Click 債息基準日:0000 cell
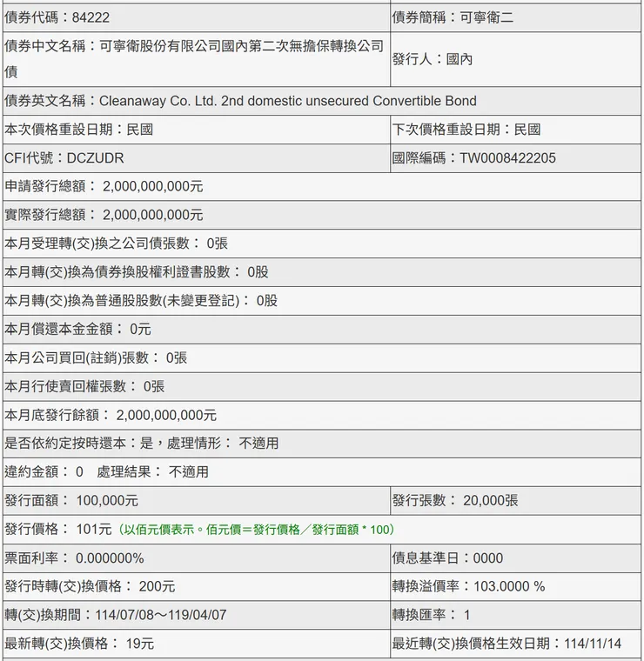Image resolution: width=644 pixels, height=661 pixels. tap(515, 558)
